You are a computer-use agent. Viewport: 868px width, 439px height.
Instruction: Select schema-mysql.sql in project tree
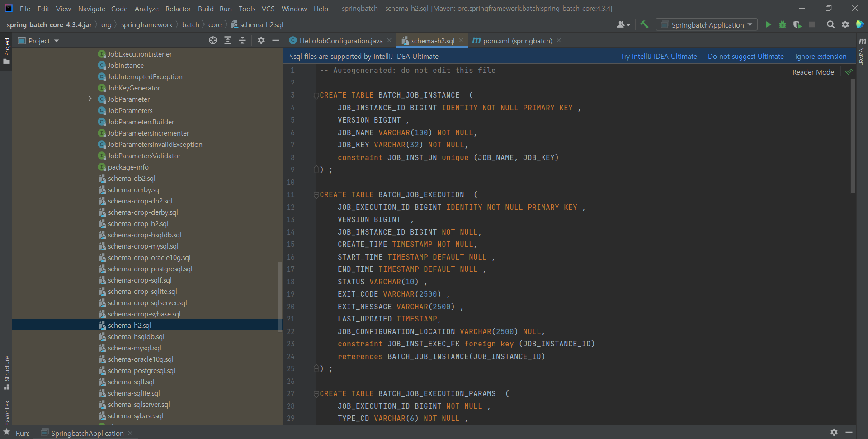coord(134,348)
